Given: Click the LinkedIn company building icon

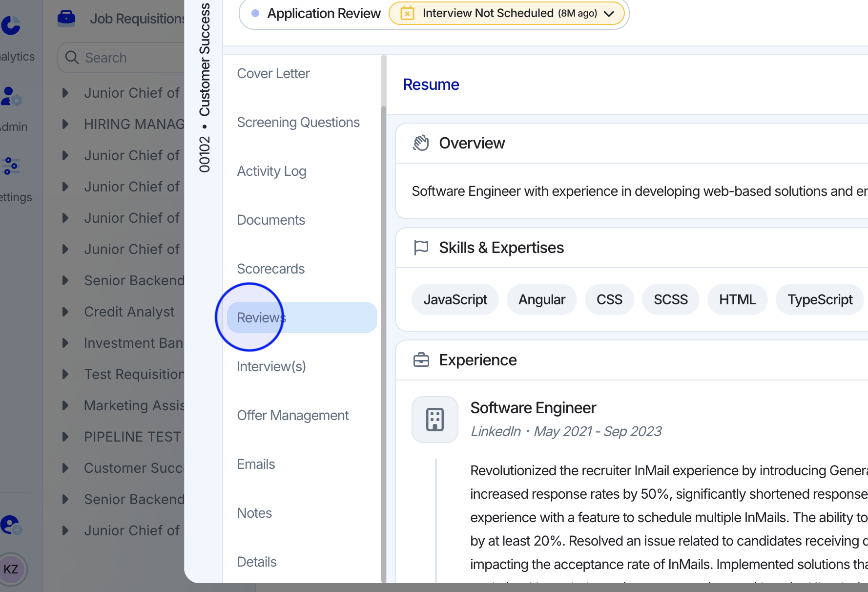Looking at the screenshot, I should tap(434, 420).
